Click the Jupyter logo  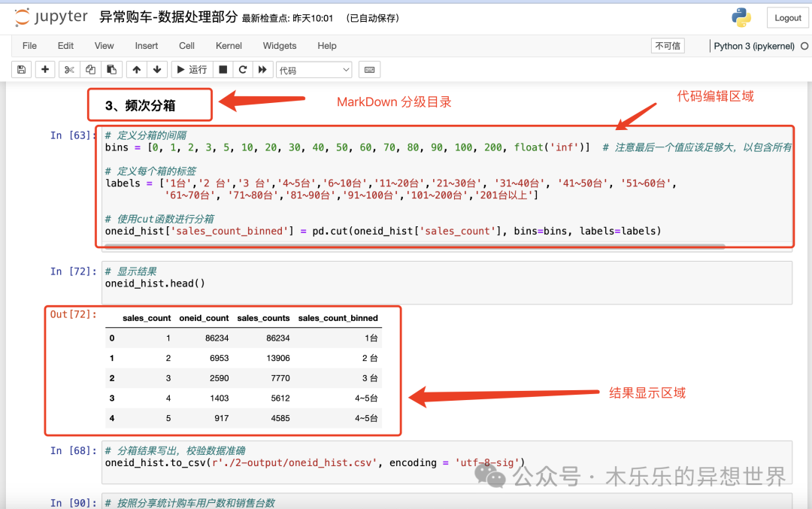click(51, 17)
